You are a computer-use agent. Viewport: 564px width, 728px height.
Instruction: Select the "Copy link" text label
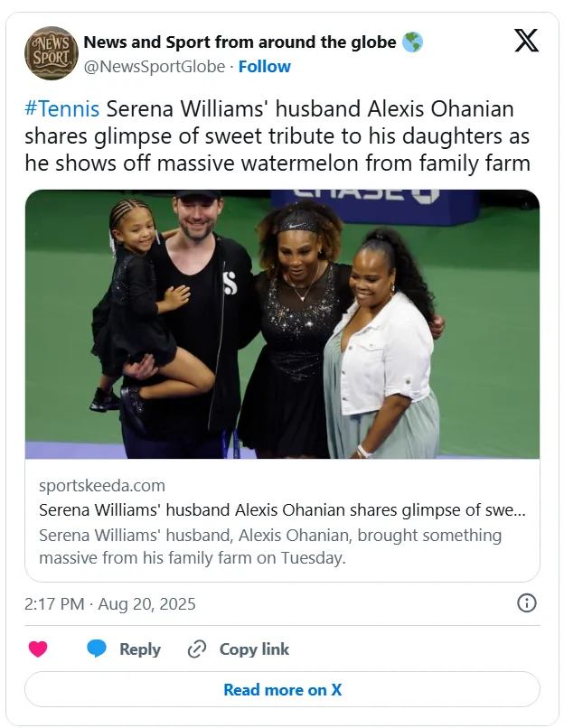(x=254, y=649)
